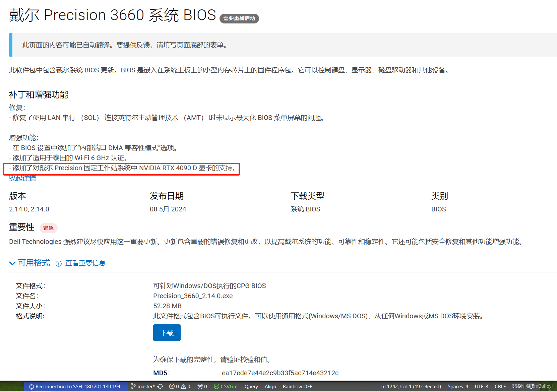Open errors and warnings counter
Viewport: 557px width, 392px height.
tap(180, 386)
